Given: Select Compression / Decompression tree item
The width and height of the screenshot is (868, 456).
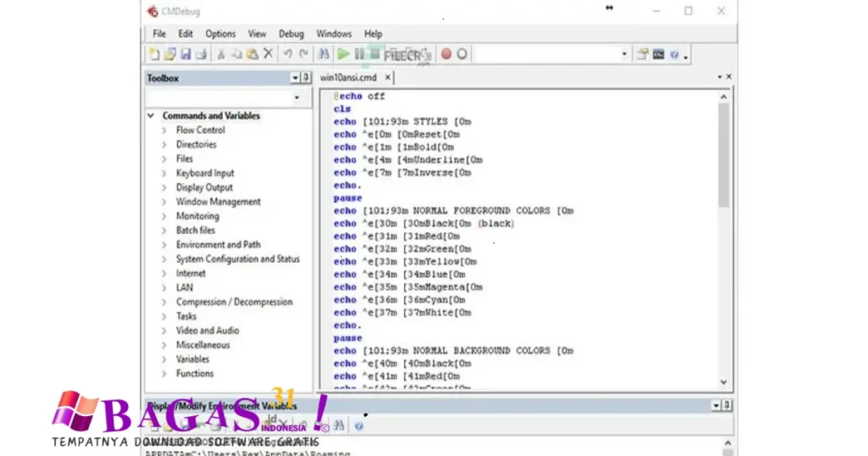Looking at the screenshot, I should (x=234, y=302).
